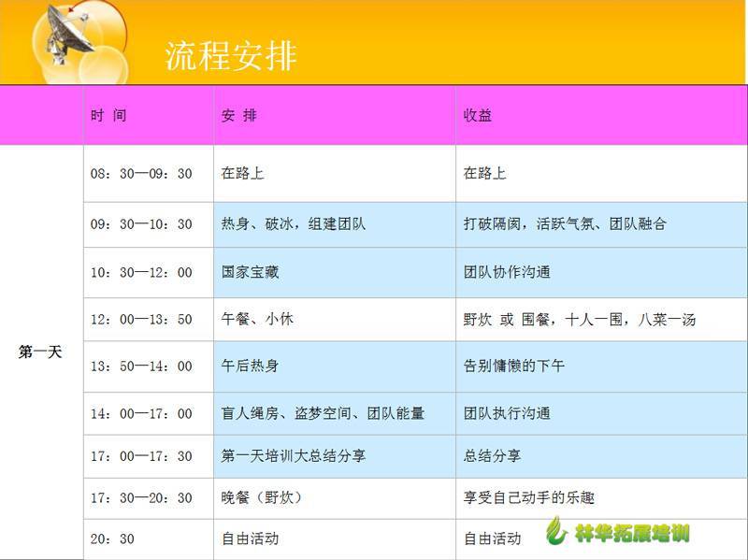
Task: Click the time cell 14:00—17:00
Action: coord(149,413)
